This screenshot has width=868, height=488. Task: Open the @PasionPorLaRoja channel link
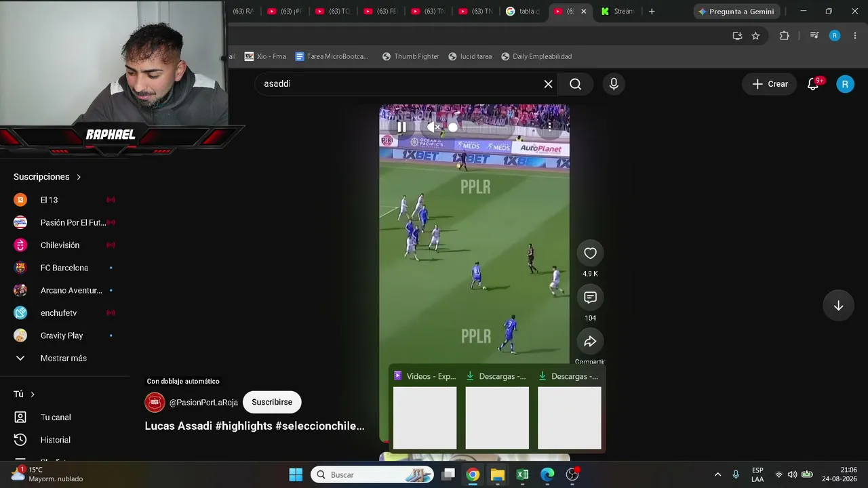(x=203, y=403)
